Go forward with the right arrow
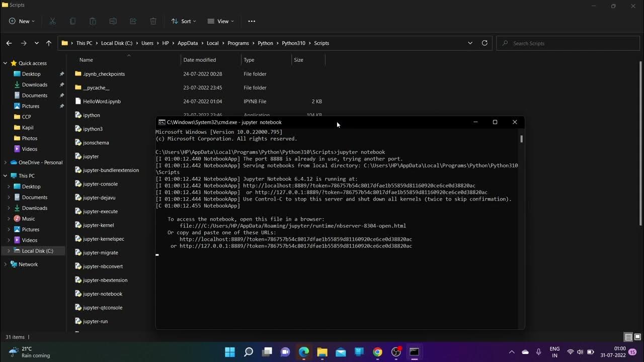The image size is (644, 362). click(x=23, y=43)
